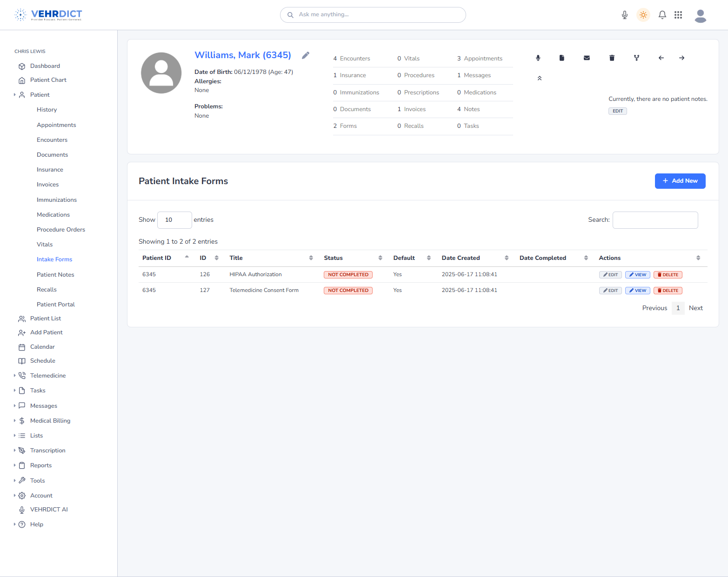The width and height of the screenshot is (728, 577).
Task: Click the VEHRDICT logo
Action: (48, 15)
